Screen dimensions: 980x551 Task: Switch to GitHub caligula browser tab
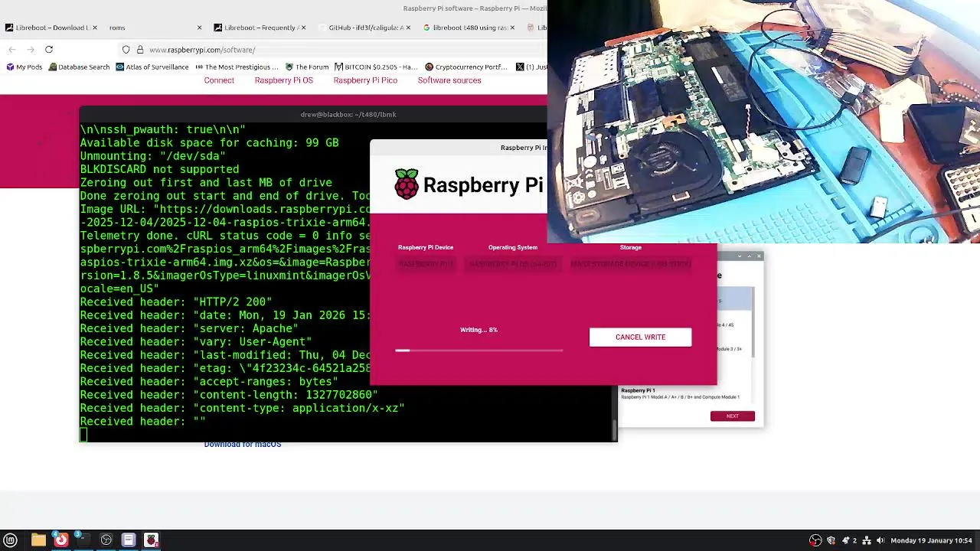364,28
